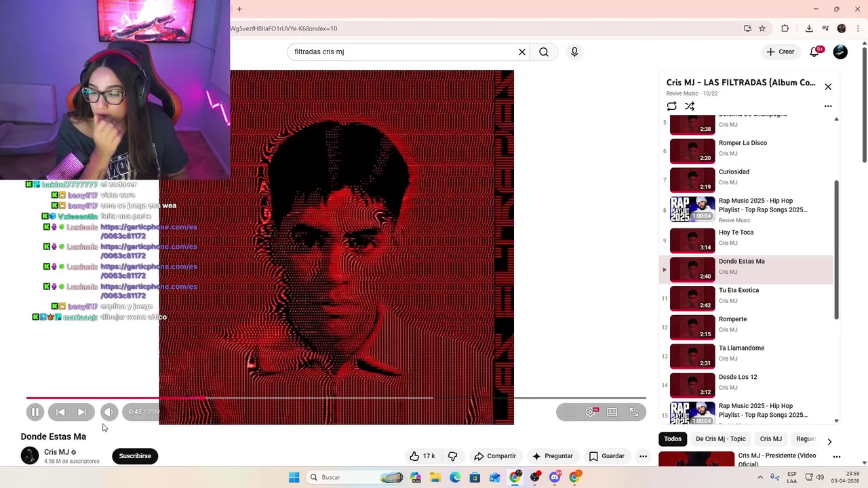
Task: Dislike the video with thumbs down
Action: [x=453, y=456]
